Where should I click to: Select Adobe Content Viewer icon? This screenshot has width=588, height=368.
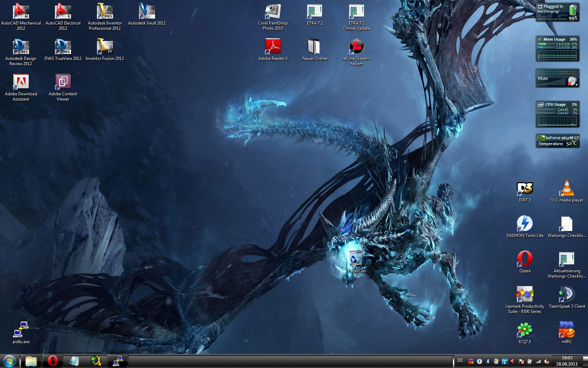click(x=63, y=87)
